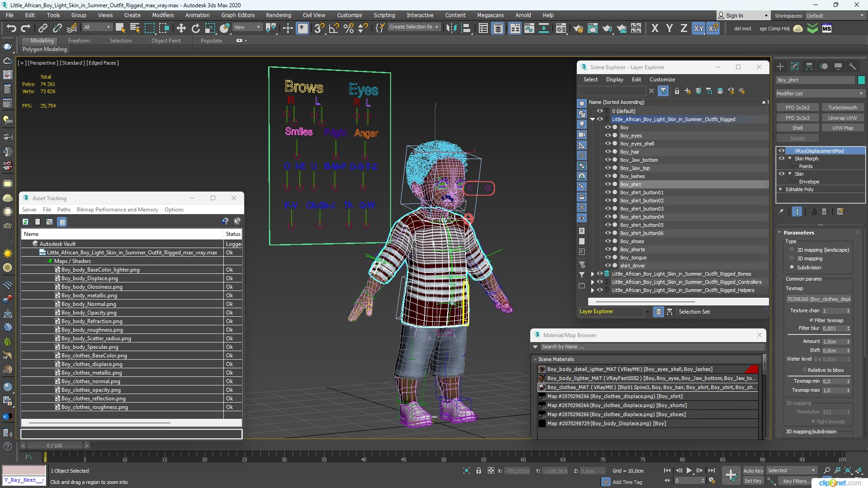
Task: Open the Rendered Frame Window
Action: (593, 28)
